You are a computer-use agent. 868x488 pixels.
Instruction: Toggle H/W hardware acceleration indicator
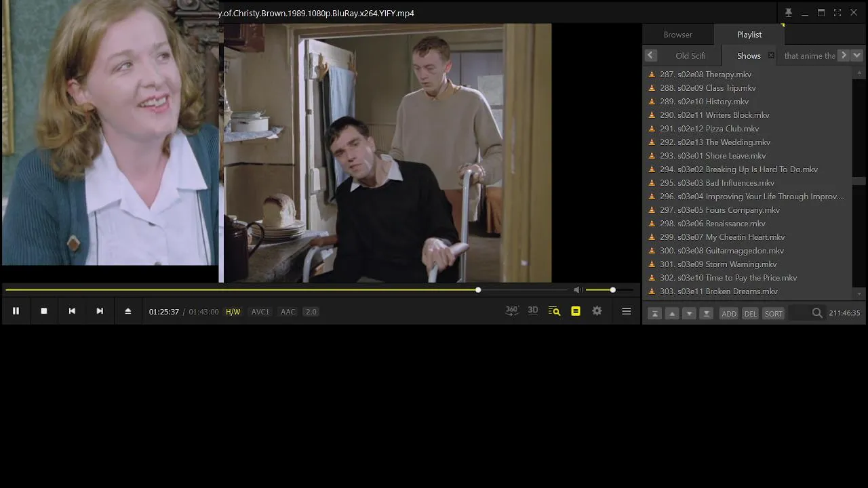[233, 312]
